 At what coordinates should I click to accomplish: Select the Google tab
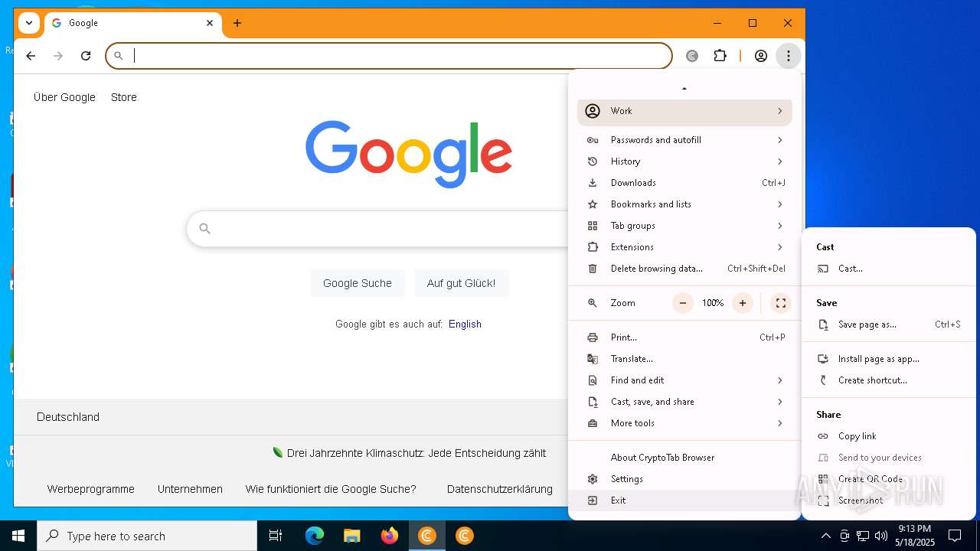tap(133, 23)
